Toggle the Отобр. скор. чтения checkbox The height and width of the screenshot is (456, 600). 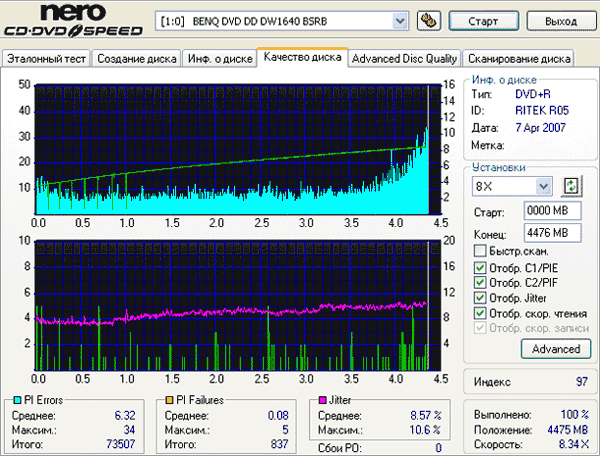pyautogui.click(x=480, y=313)
